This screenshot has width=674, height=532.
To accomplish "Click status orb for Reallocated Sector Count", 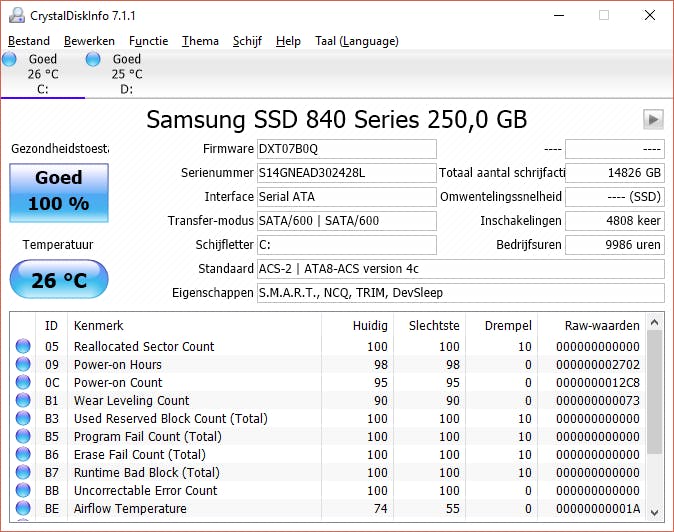I will click(x=23, y=347).
